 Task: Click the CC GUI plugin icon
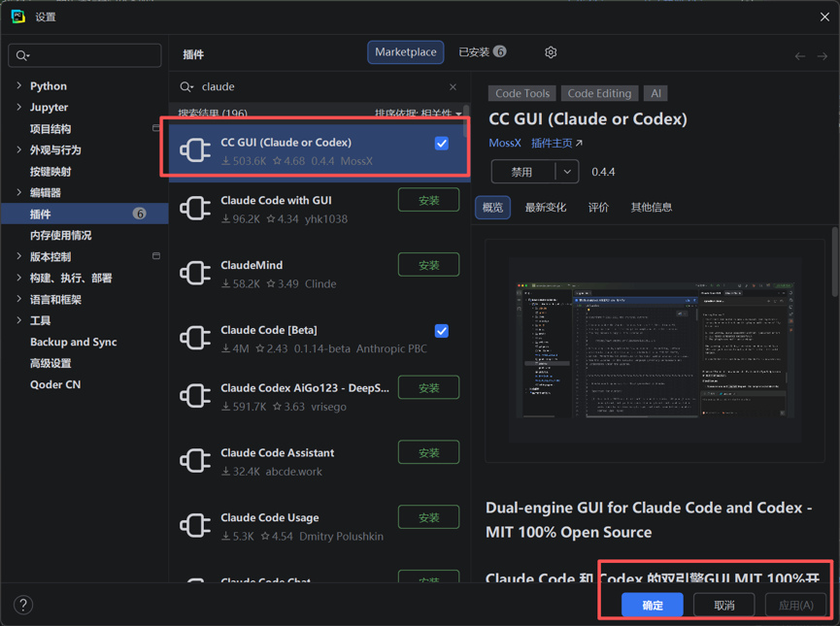[x=195, y=149]
